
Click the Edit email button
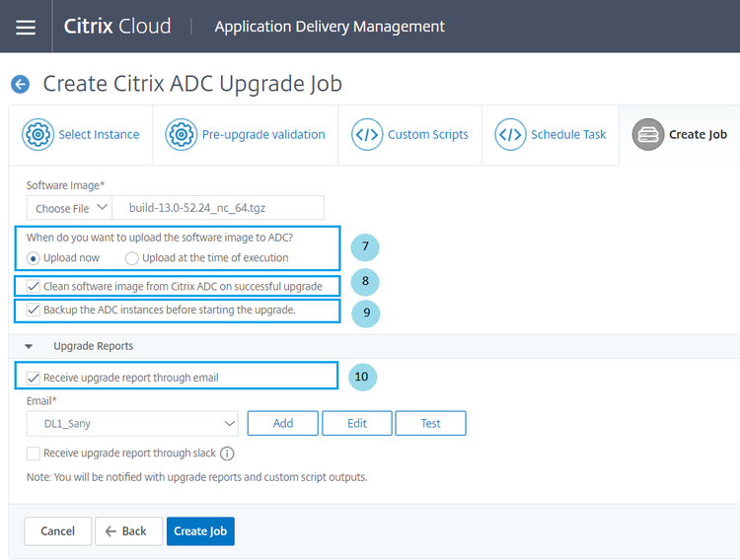[357, 423]
